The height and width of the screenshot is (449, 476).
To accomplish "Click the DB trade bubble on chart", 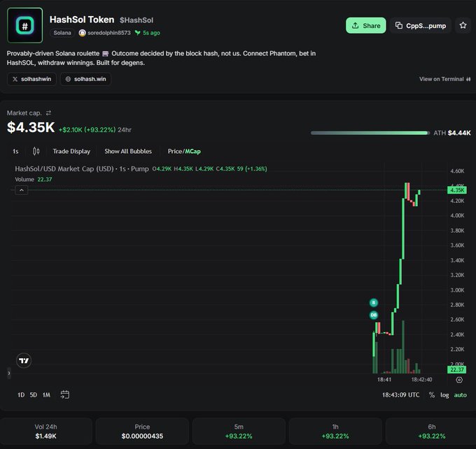I will (374, 315).
